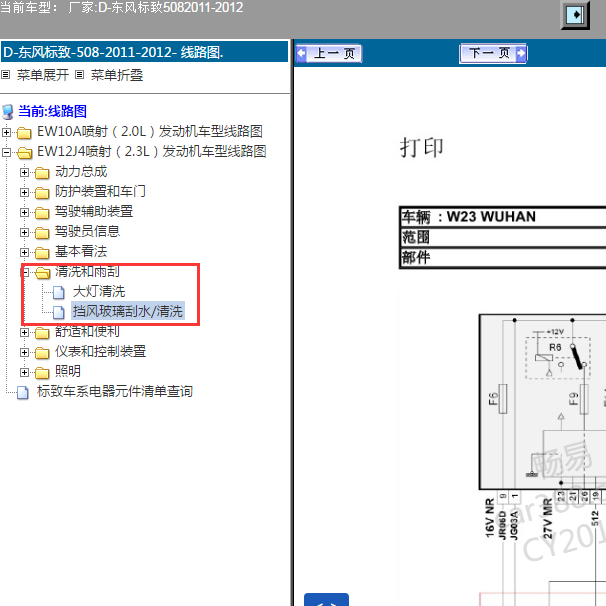Viewport: 606px width, 606px height.
Task: Click the 照明 folder icon
Action: point(42,373)
